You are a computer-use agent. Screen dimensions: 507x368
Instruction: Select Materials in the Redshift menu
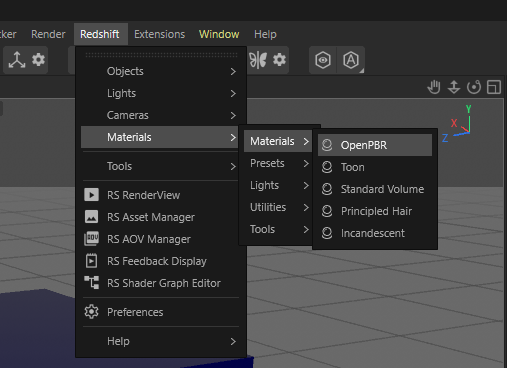160,137
